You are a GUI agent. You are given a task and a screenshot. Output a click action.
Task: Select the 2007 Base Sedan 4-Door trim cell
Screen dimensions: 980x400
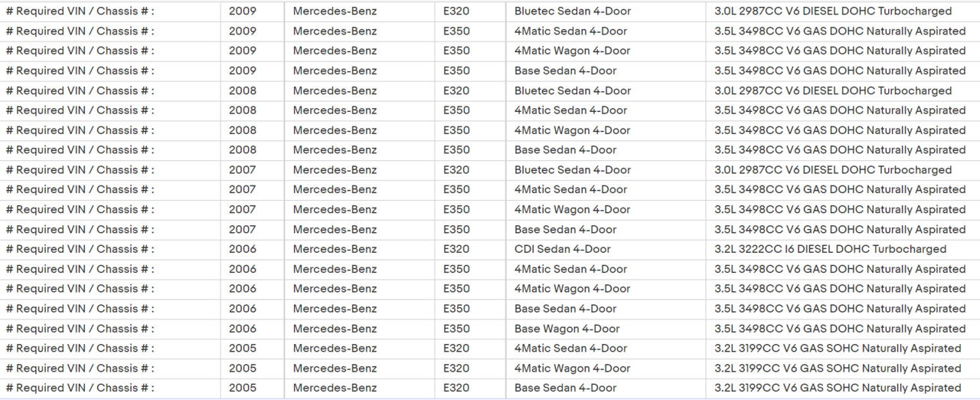(565, 229)
